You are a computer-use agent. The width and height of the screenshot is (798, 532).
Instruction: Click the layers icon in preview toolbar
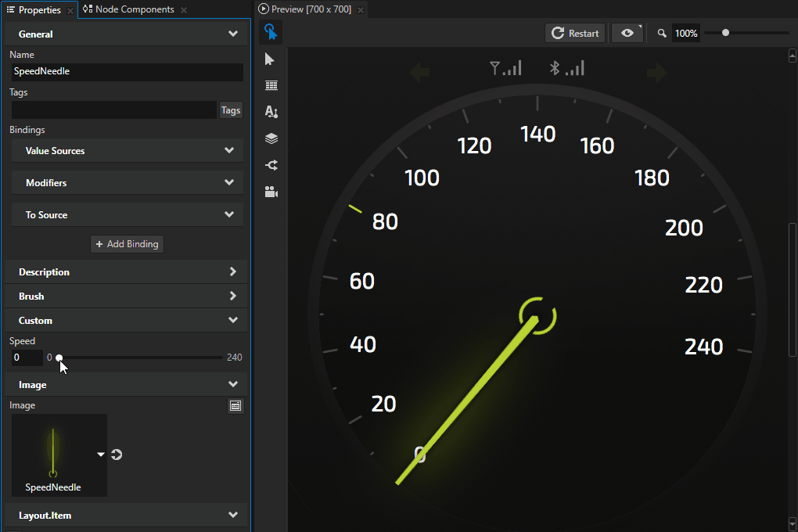point(271,138)
